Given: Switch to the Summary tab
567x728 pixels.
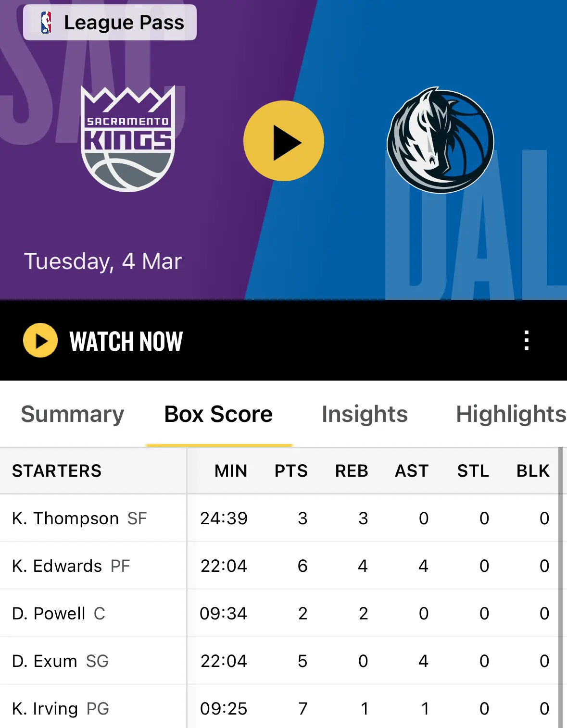Looking at the screenshot, I should 73,414.
